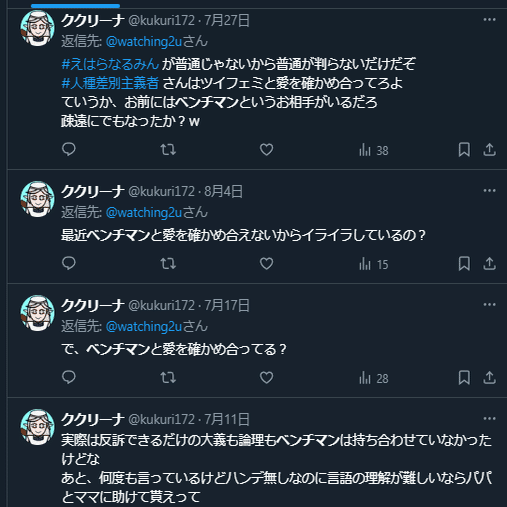Bookmark the August 4 tweet
Viewport: 507px width, 507px height.
tap(464, 264)
